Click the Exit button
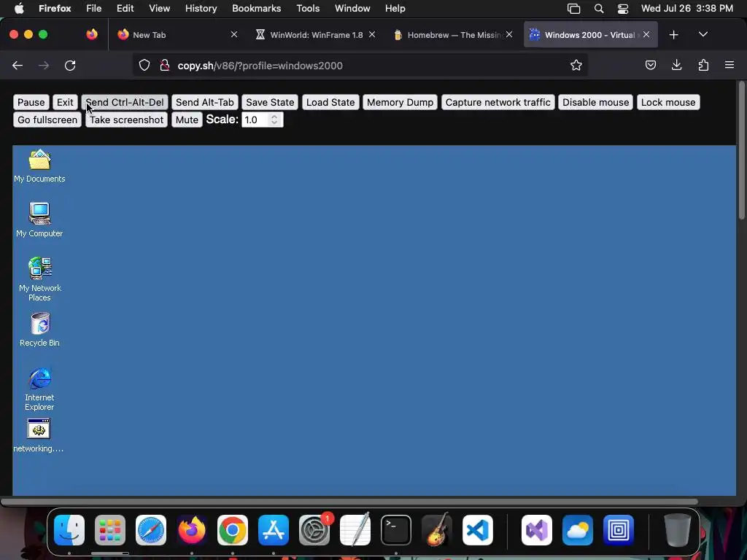The image size is (747, 560). click(65, 102)
